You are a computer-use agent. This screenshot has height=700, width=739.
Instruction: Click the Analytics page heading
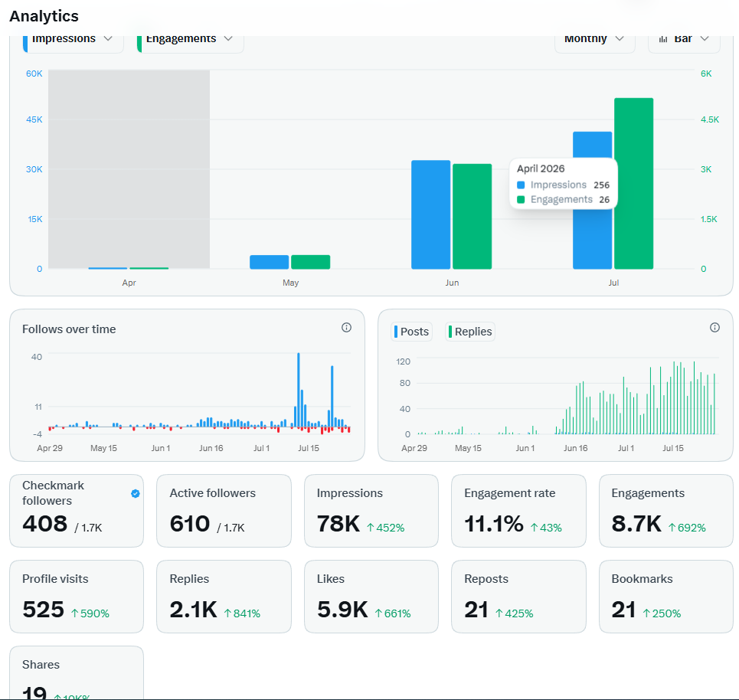44,16
